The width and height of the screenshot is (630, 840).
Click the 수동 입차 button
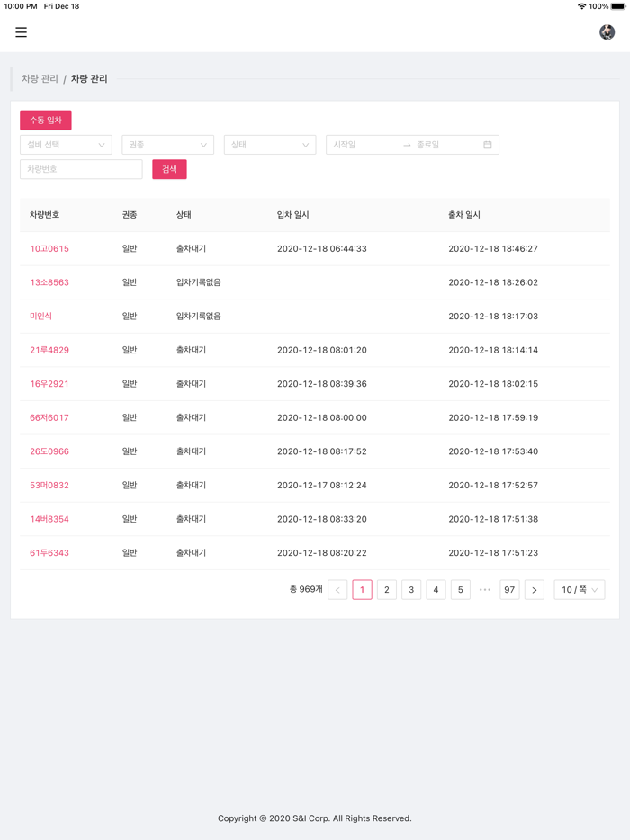pos(46,120)
